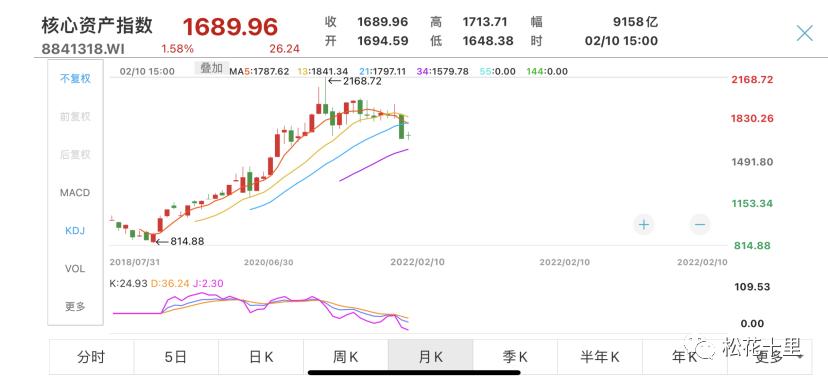Expand 更多 in the indicator sidebar
828x383 pixels.
tap(75, 306)
